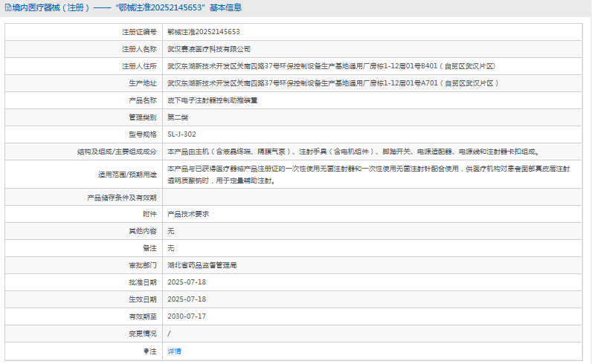Click the 附件 label

[149, 214]
